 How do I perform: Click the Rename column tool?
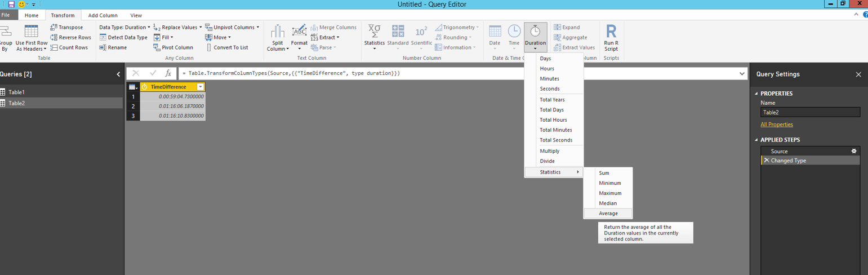click(113, 47)
